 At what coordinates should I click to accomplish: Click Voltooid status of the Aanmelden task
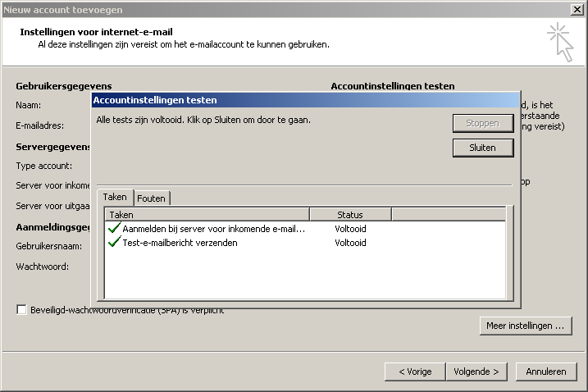click(x=350, y=229)
